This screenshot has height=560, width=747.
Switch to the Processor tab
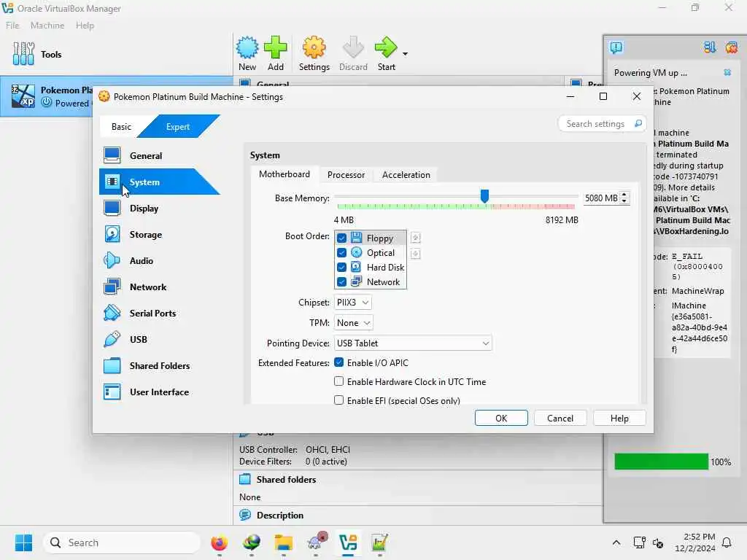pyautogui.click(x=346, y=175)
